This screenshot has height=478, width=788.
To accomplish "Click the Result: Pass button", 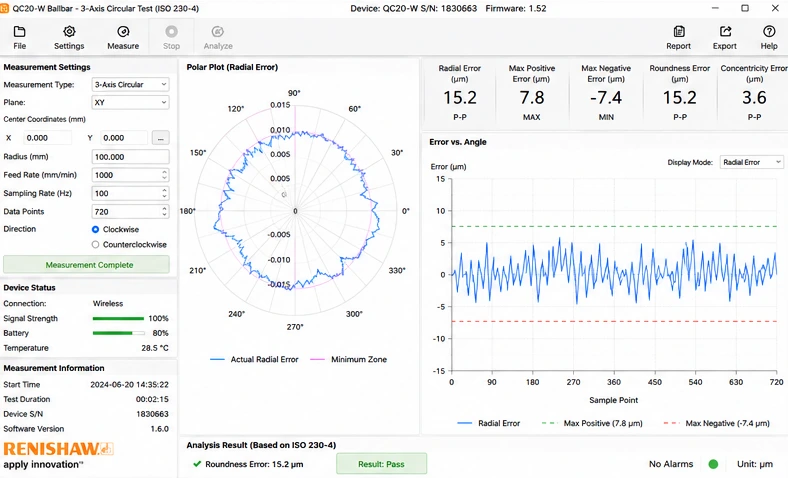I will [381, 464].
